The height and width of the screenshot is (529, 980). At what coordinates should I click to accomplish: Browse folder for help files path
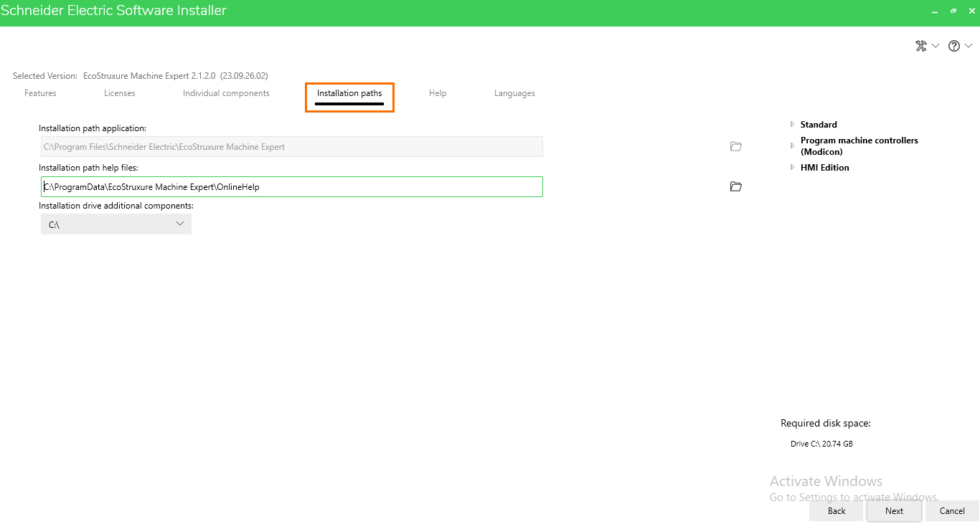click(x=735, y=186)
